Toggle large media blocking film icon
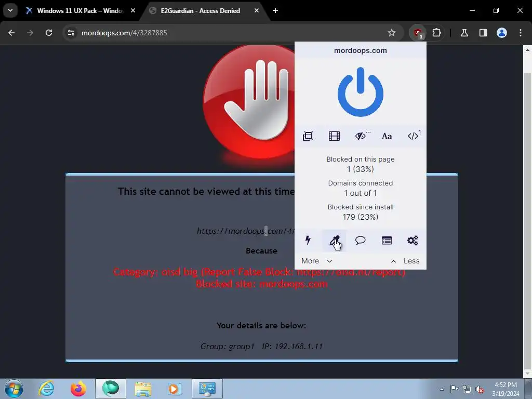 click(334, 136)
